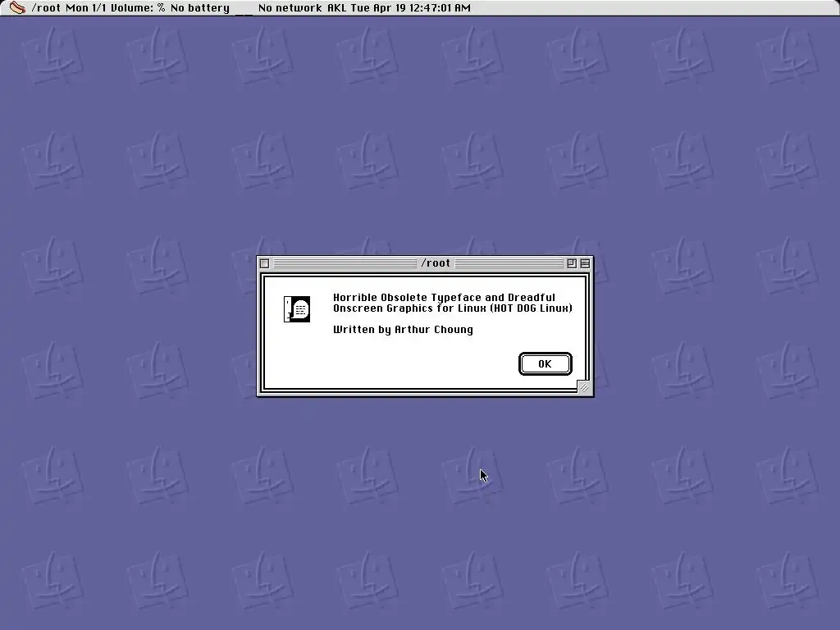This screenshot has height=630, width=840.
Task: Click the talking Mac icon in the dialog
Action: pyautogui.click(x=297, y=309)
